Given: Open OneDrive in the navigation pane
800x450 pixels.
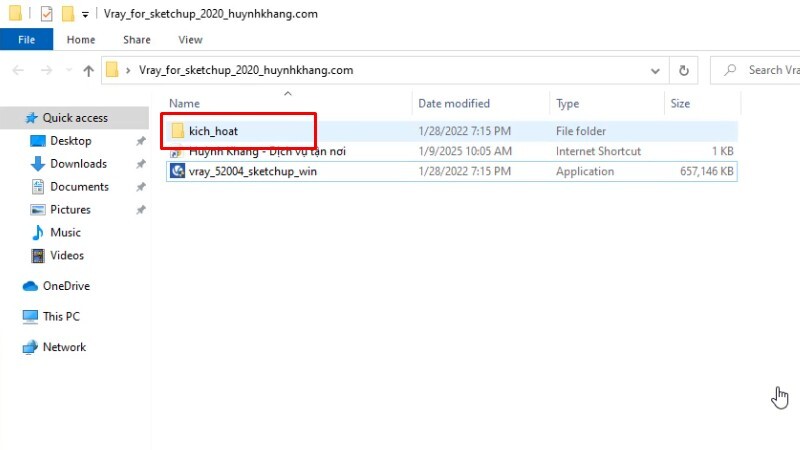Looking at the screenshot, I should coord(66,286).
